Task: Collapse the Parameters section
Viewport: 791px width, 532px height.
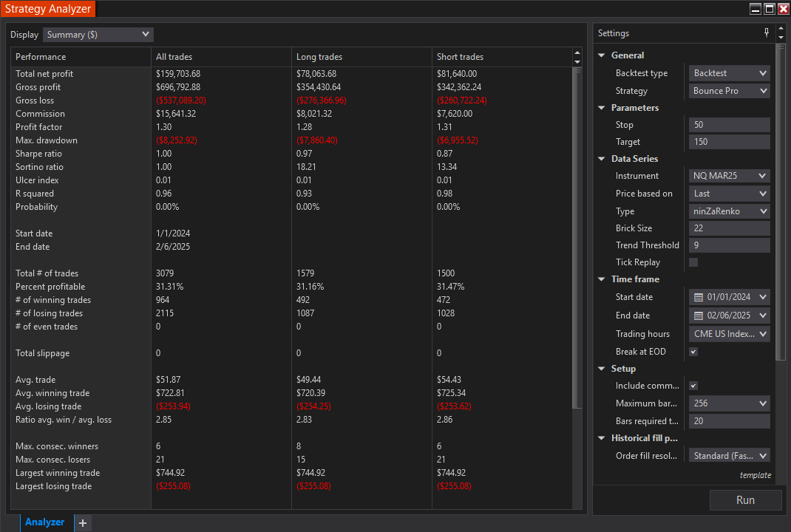Action: 601,108
